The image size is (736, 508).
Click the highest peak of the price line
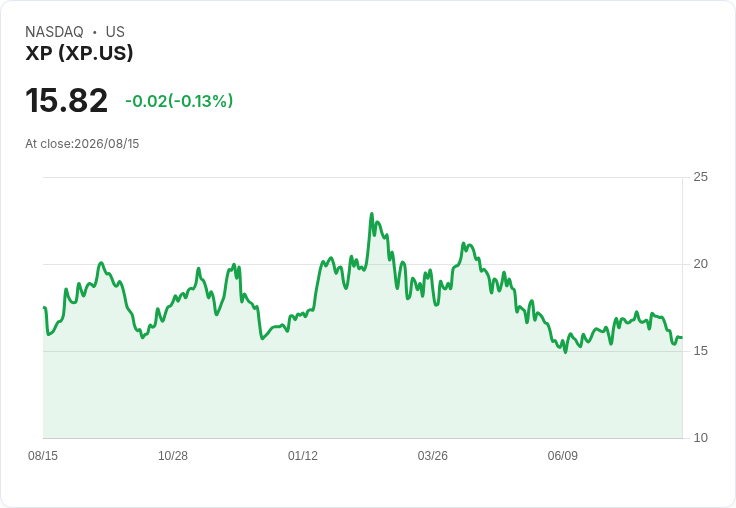pos(372,214)
